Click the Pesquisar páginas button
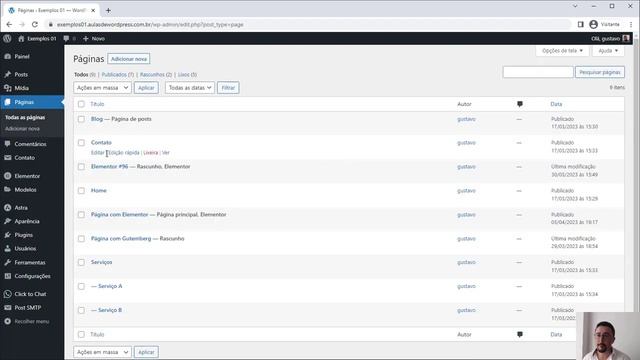The image size is (640, 360). 600,72
